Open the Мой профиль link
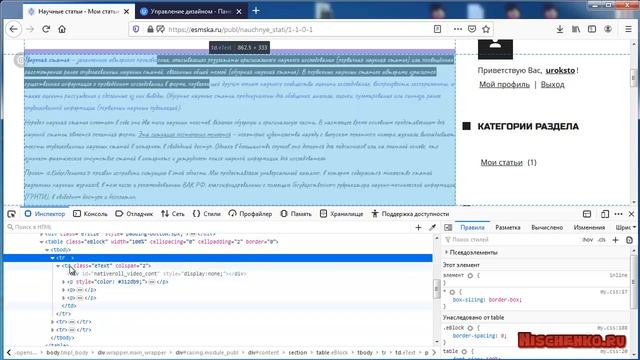 (x=504, y=84)
